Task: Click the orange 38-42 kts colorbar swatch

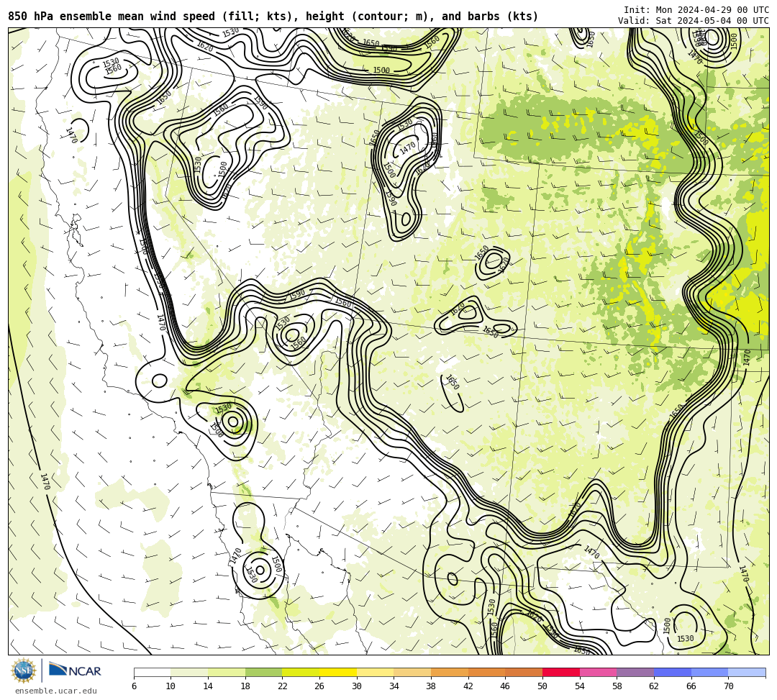Action: [450, 672]
